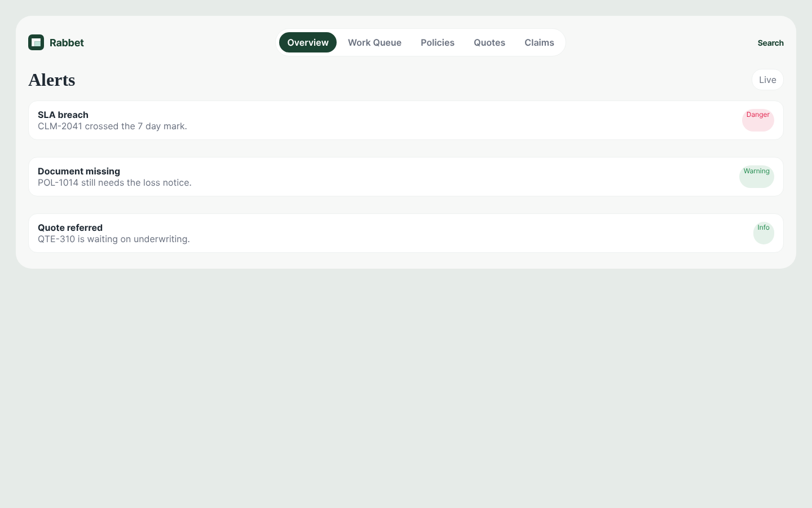
Task: Select the Rabbet brand name
Action: click(x=67, y=42)
